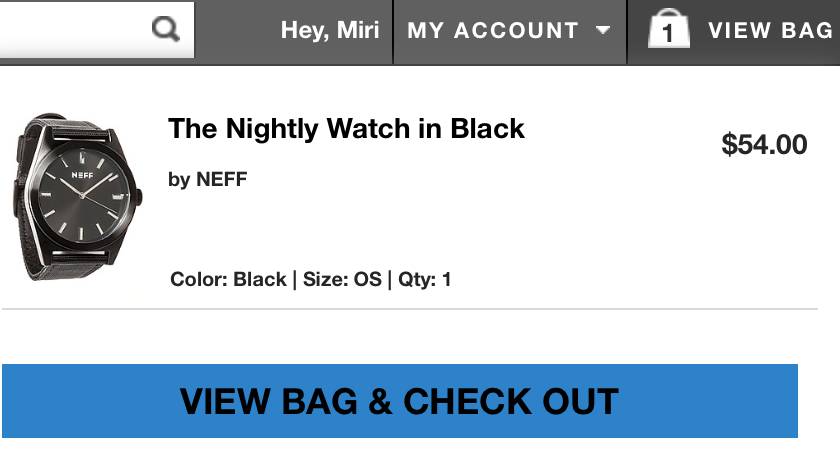The height and width of the screenshot is (470, 840).
Task: Click the Color: Black attribute
Action: coord(228,279)
